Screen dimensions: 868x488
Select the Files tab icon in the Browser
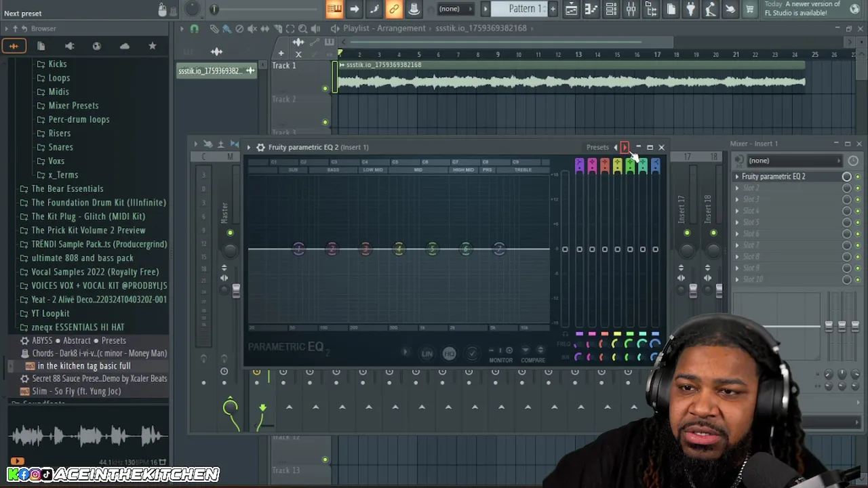pyautogui.click(x=41, y=46)
